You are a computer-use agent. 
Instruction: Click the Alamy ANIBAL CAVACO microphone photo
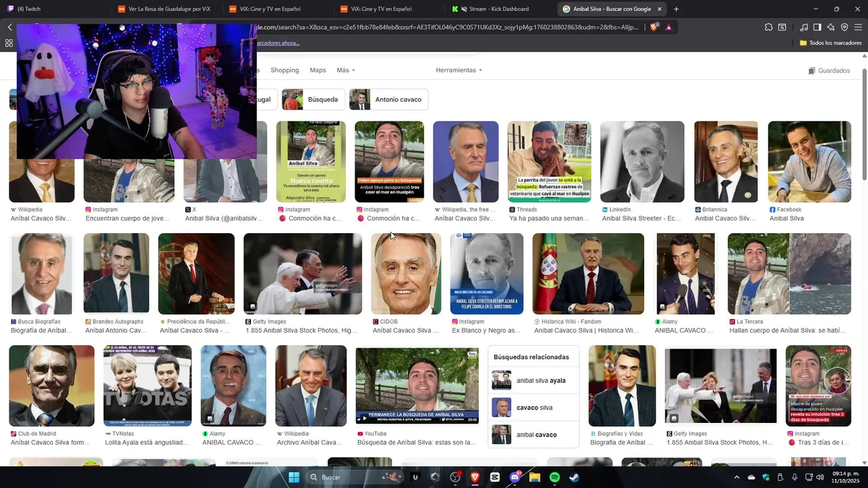point(685,274)
